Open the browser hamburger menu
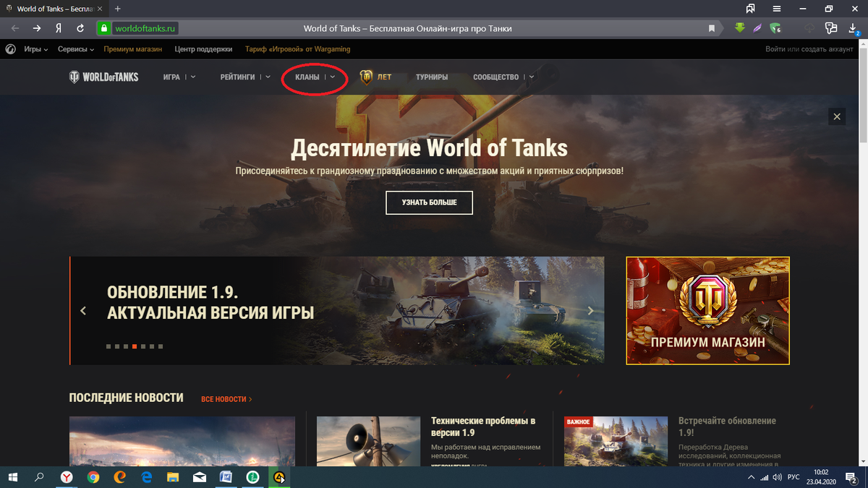 tap(777, 9)
